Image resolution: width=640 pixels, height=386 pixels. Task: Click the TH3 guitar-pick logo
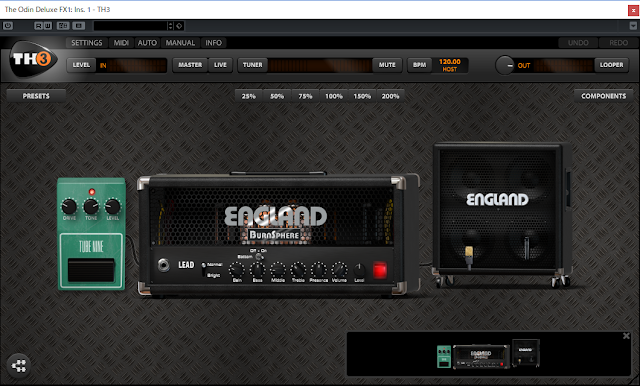[33, 59]
